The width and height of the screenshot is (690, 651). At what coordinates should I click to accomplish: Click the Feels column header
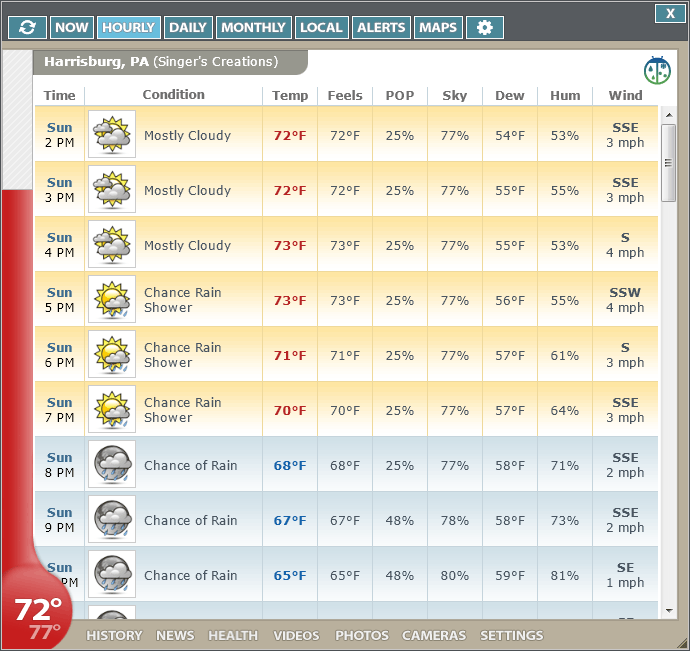(x=345, y=96)
